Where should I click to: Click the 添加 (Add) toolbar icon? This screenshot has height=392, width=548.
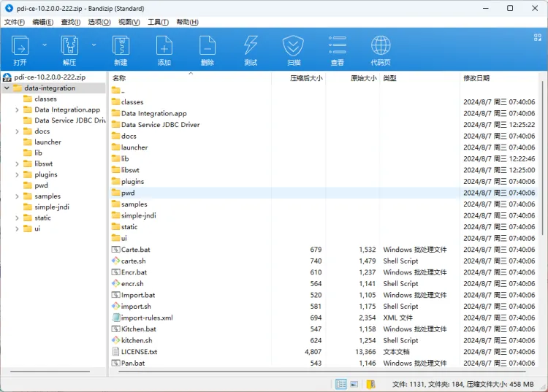coord(164,45)
